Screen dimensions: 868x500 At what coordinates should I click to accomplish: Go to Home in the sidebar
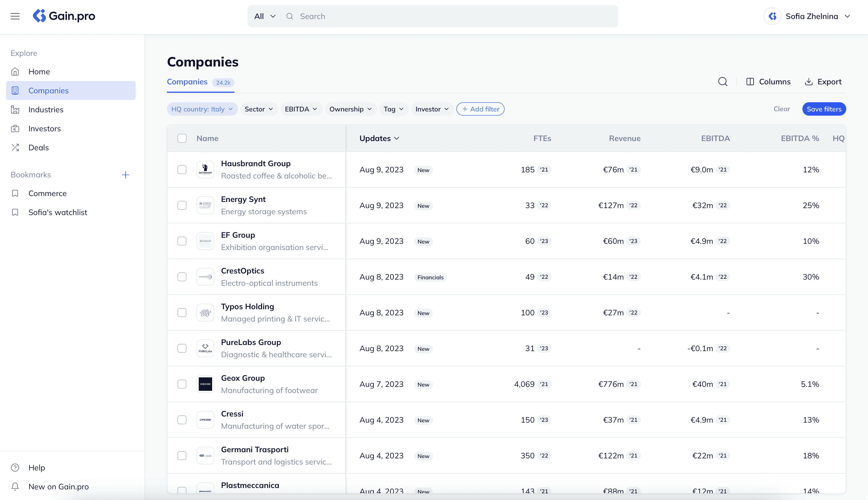[71, 72]
